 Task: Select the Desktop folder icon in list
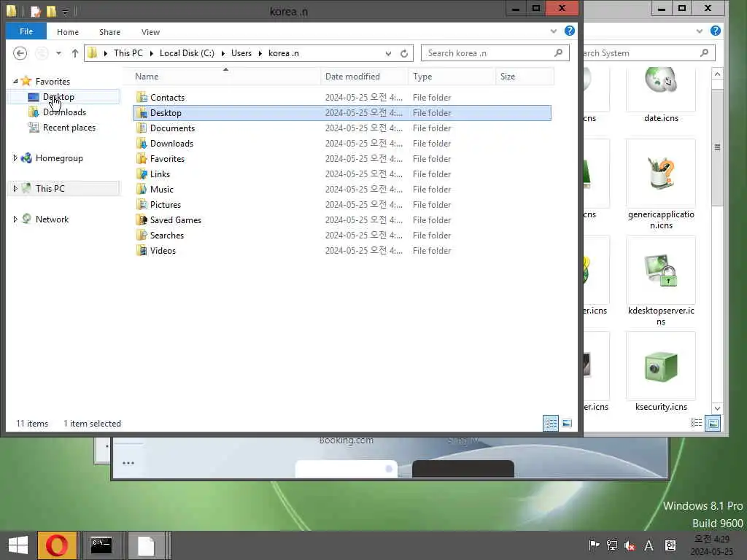[x=142, y=113]
